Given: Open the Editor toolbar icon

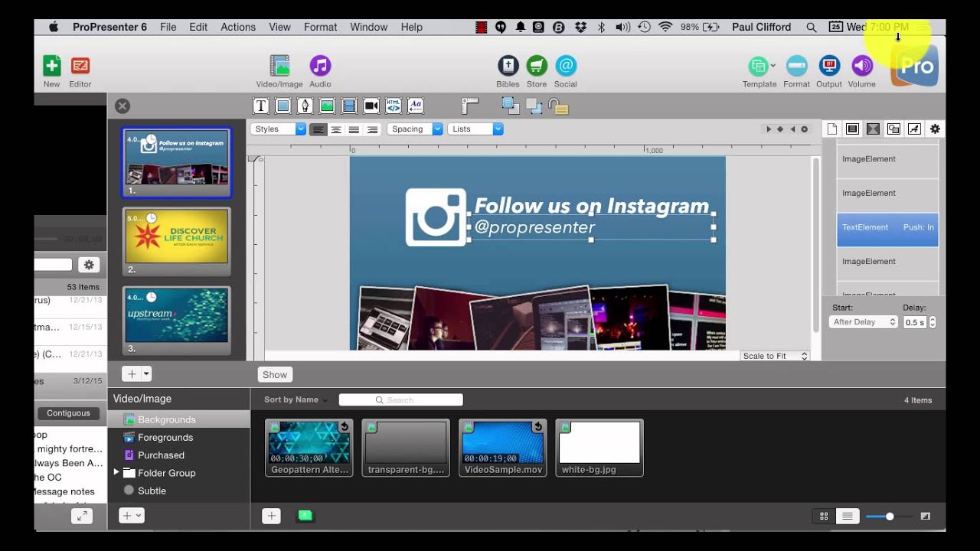Looking at the screenshot, I should [80, 66].
